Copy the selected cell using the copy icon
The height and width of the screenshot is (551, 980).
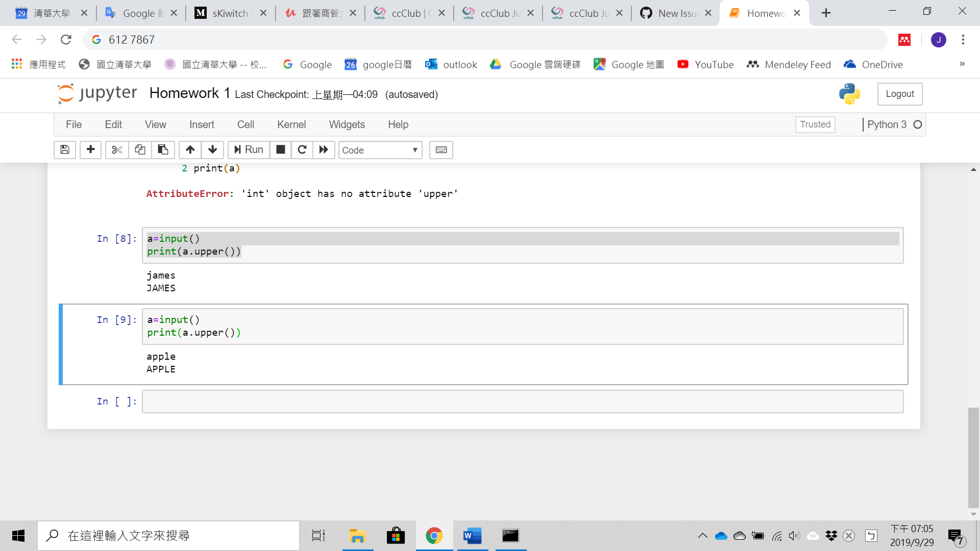(139, 149)
